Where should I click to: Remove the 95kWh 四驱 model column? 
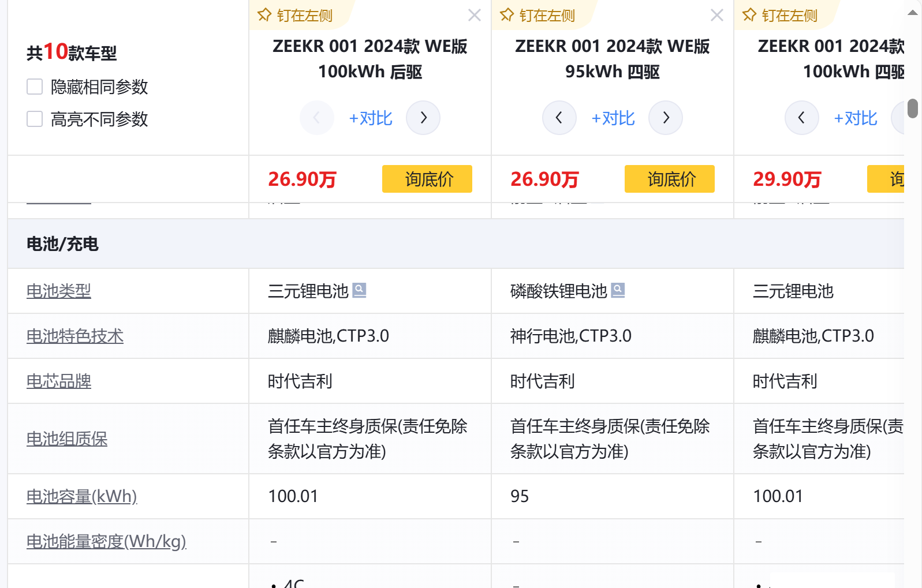click(716, 16)
